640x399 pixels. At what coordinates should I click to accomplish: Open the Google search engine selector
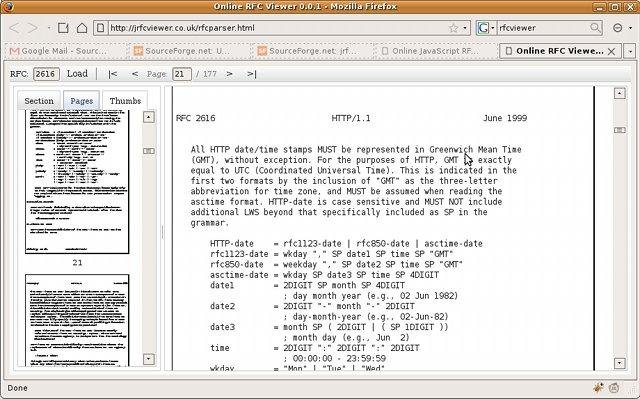(x=486, y=28)
